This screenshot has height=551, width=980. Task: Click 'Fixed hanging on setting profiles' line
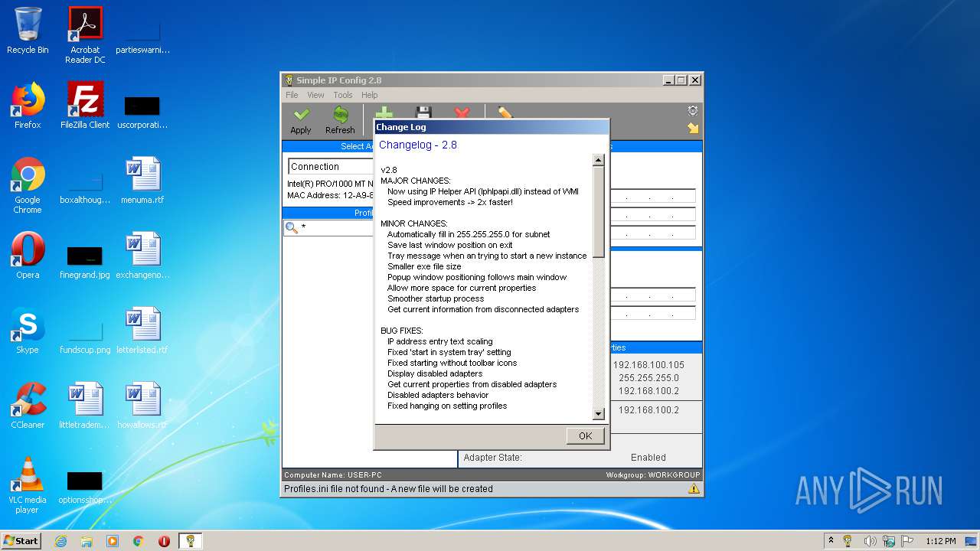(447, 406)
